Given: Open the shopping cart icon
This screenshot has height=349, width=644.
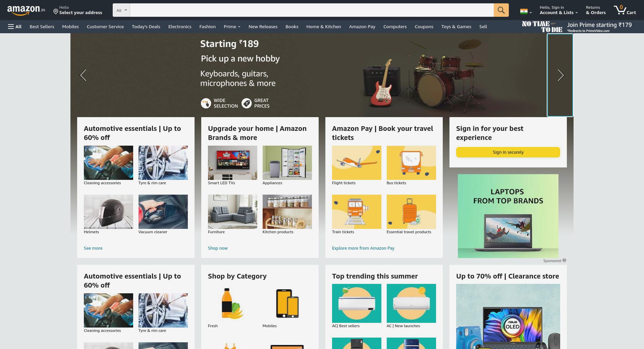Looking at the screenshot, I should point(625,10).
